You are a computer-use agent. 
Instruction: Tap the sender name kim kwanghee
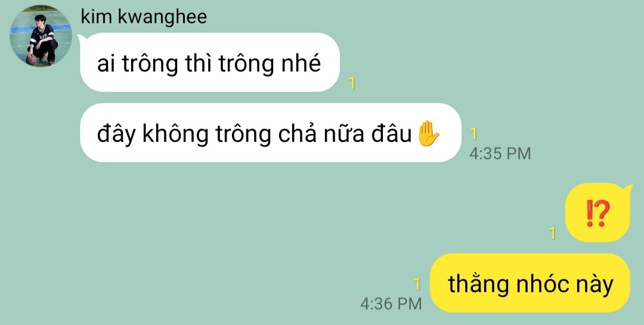click(x=144, y=17)
